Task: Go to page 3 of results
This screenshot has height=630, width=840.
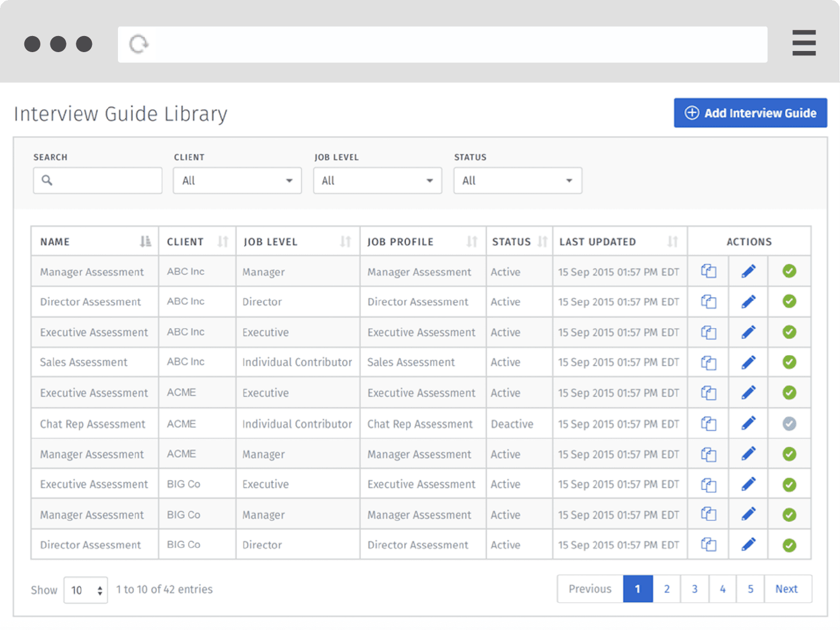Action: coord(694,588)
